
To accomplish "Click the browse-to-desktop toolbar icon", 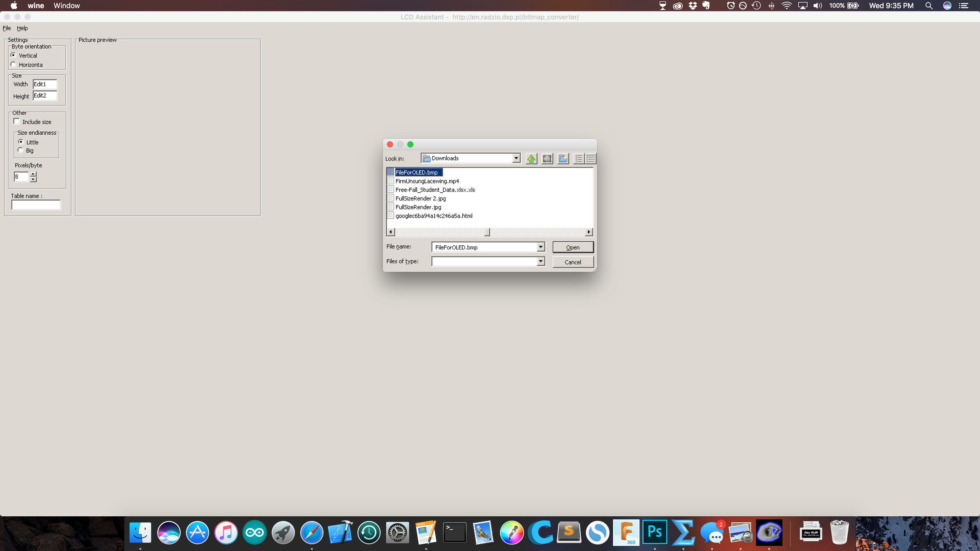I will coord(547,158).
